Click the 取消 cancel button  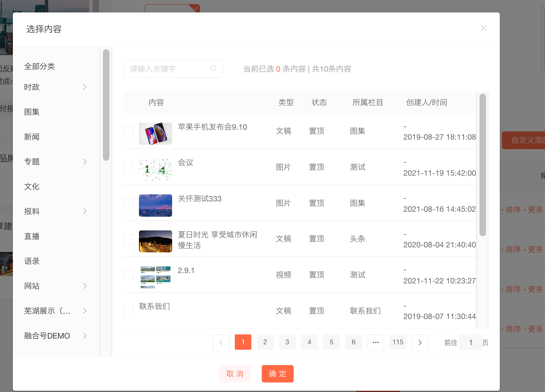[235, 374]
